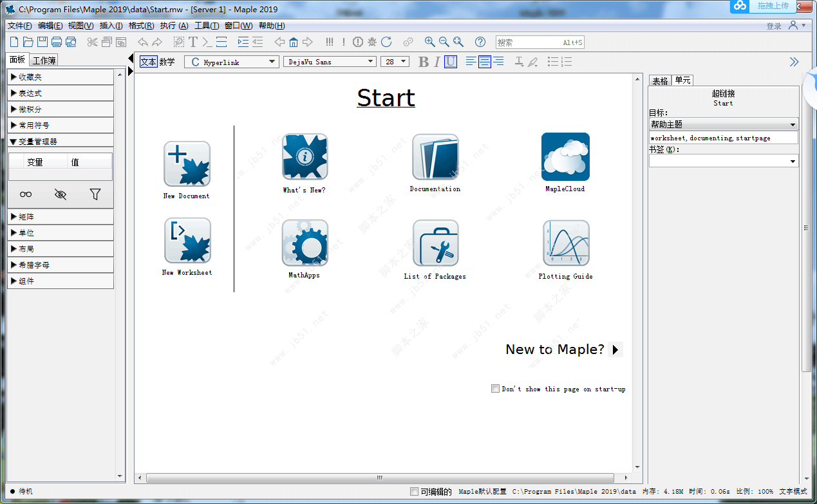
Task: Print the document from toolbar
Action: coord(57,42)
